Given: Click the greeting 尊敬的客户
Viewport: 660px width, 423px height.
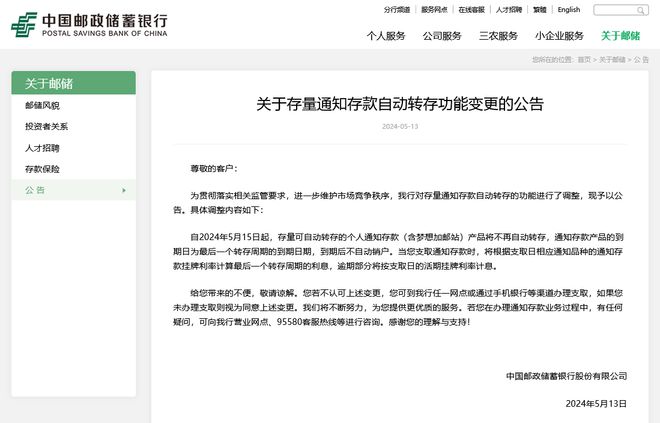Looking at the screenshot, I should 214,169.
